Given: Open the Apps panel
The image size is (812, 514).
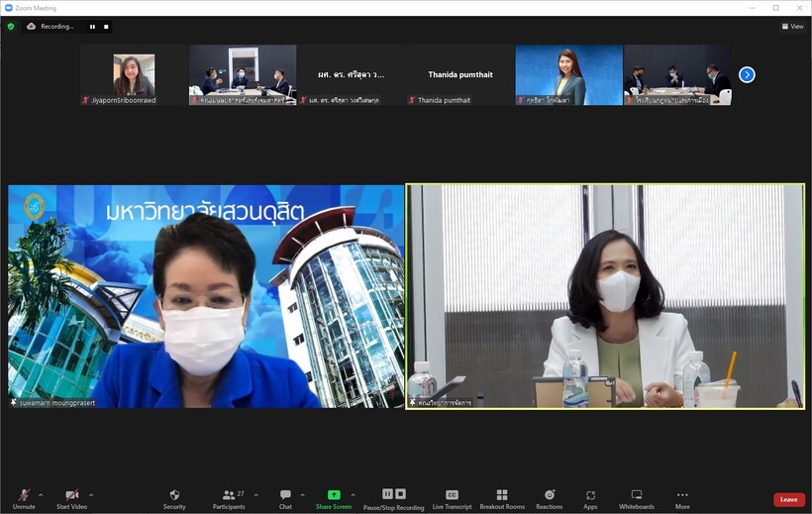Looking at the screenshot, I should (590, 496).
